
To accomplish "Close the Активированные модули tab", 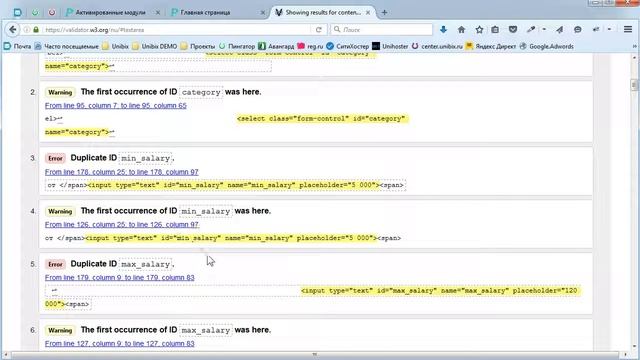I will click(x=158, y=13).
